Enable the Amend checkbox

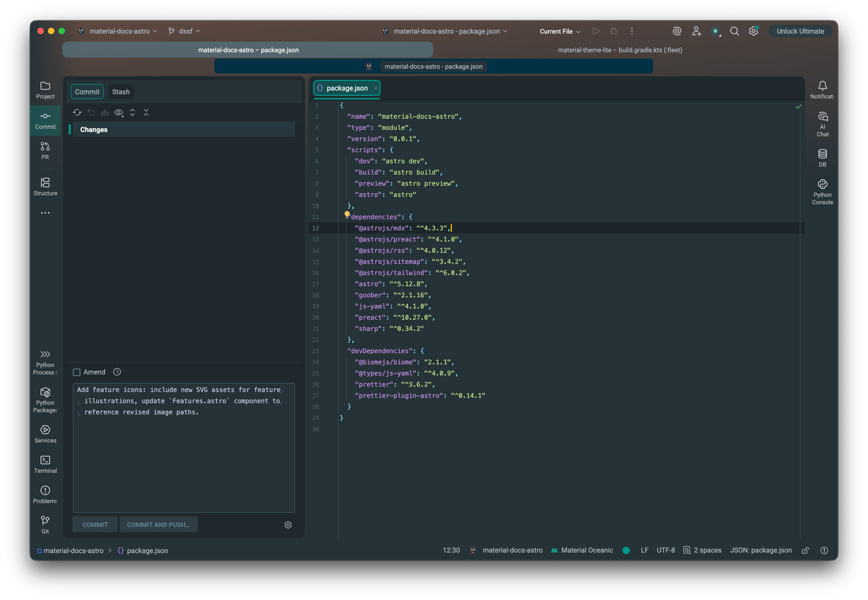(77, 372)
